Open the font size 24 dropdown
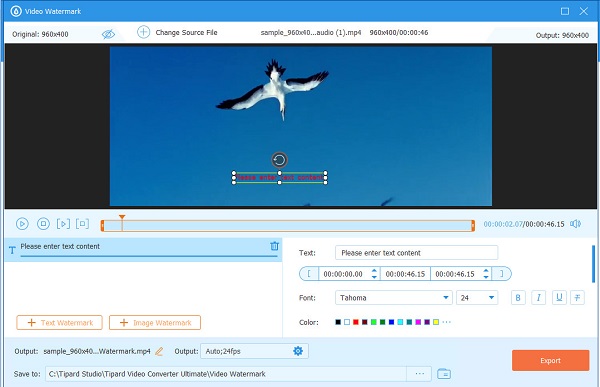 477,298
